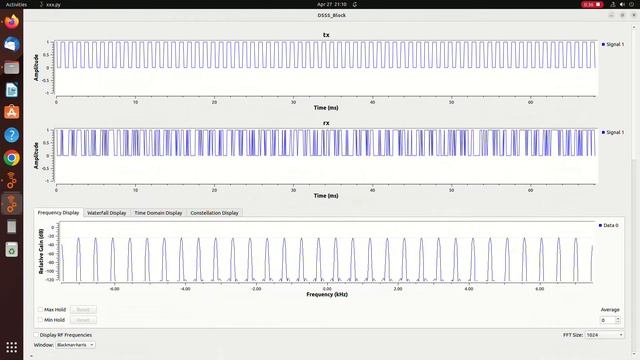Screen dimensions: 640x360
Task: Decrease the Average value with down arrow
Action: pyautogui.click(x=618, y=322)
